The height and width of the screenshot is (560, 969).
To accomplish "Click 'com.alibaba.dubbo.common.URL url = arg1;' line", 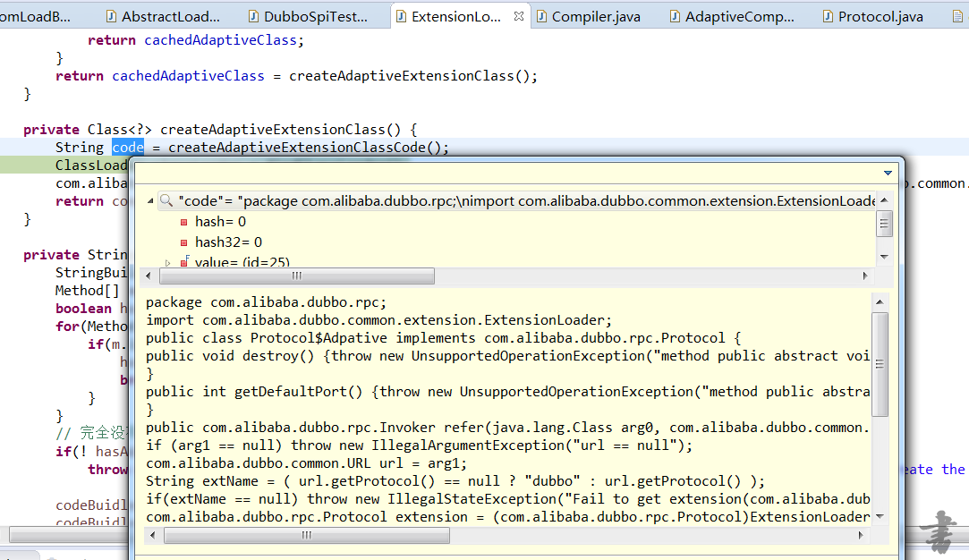I will pos(307,463).
